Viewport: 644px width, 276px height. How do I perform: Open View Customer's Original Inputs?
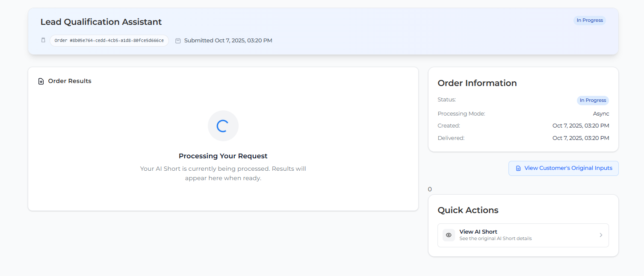(x=563, y=168)
